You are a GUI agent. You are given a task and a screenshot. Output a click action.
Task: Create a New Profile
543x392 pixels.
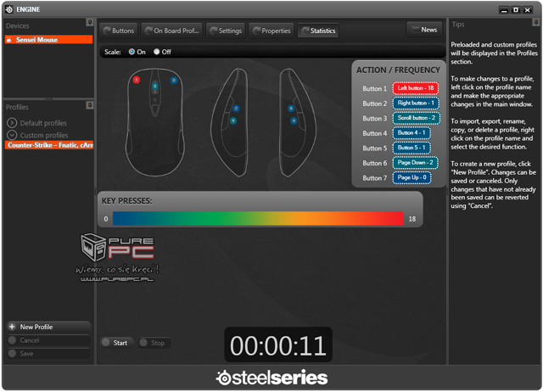48,327
